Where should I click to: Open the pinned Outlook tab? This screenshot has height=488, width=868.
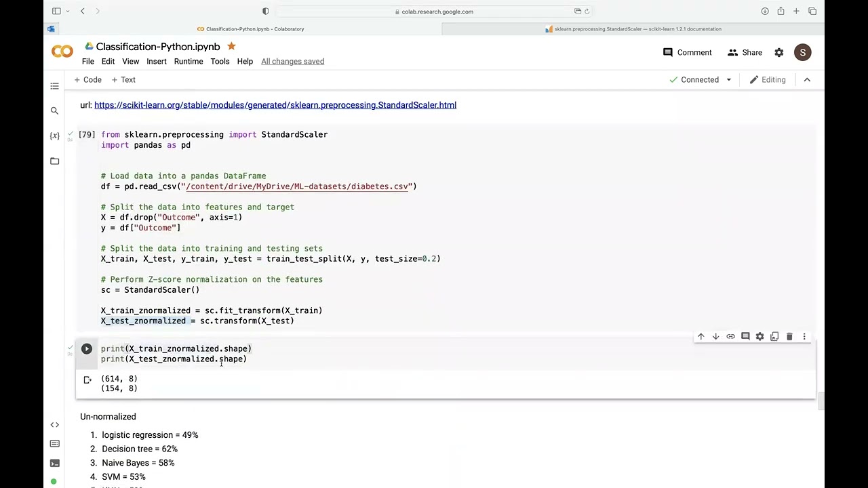[51, 28]
